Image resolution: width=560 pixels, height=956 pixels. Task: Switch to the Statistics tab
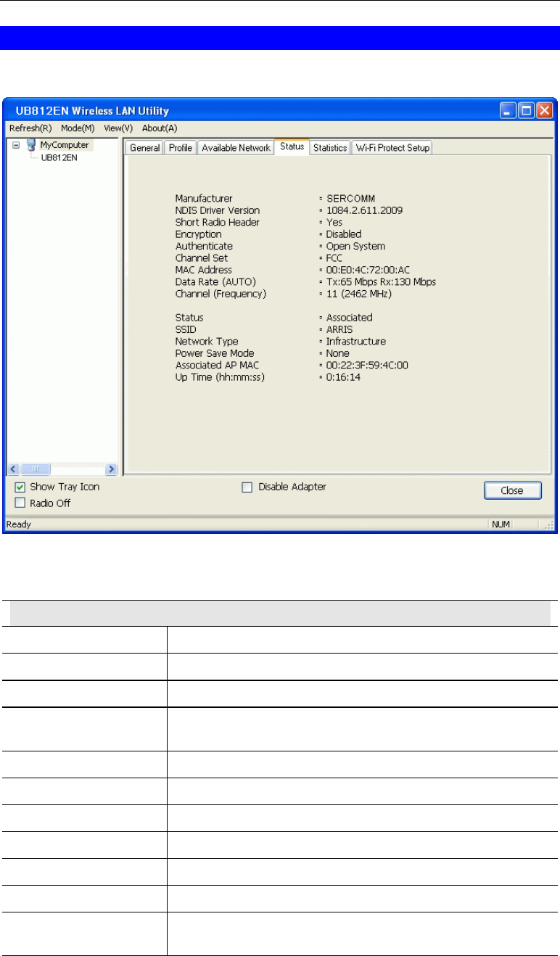330,148
